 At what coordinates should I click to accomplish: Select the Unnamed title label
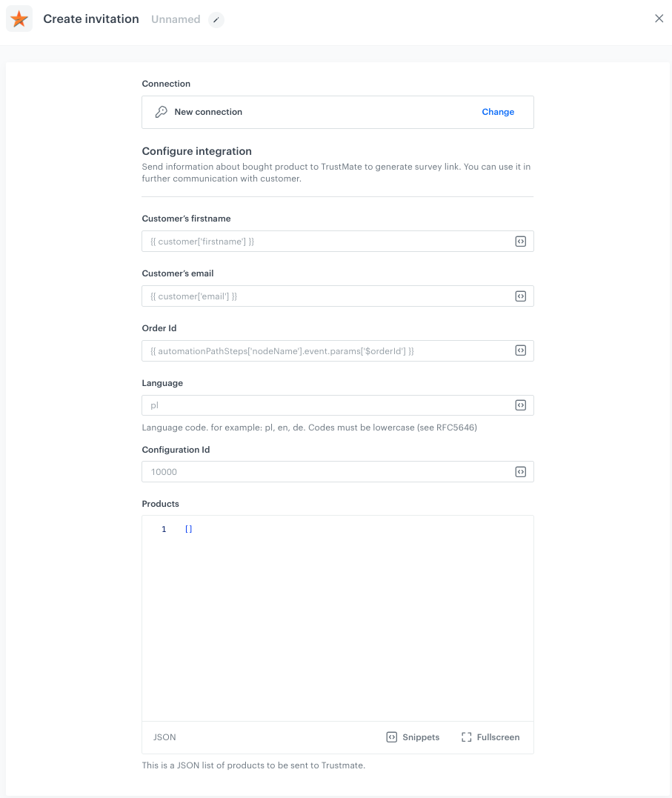(175, 19)
